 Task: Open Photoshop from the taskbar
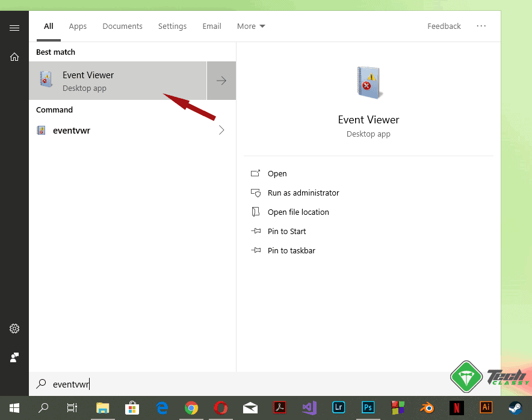click(368, 408)
